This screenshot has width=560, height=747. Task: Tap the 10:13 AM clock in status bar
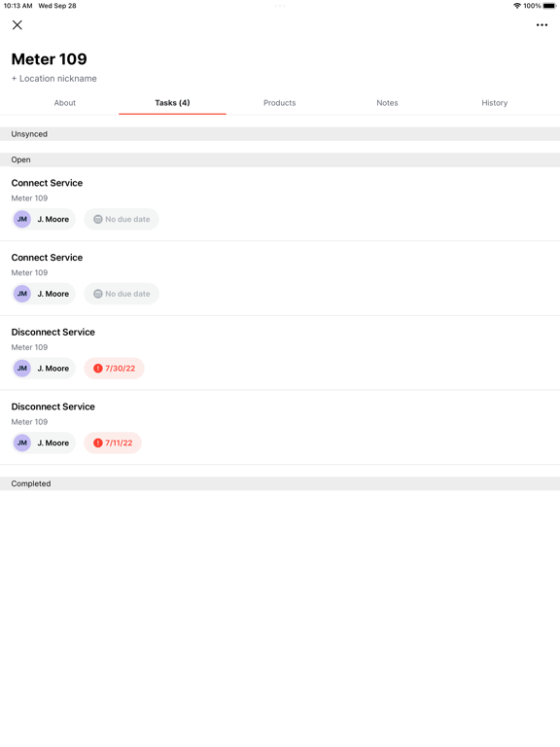coord(18,6)
